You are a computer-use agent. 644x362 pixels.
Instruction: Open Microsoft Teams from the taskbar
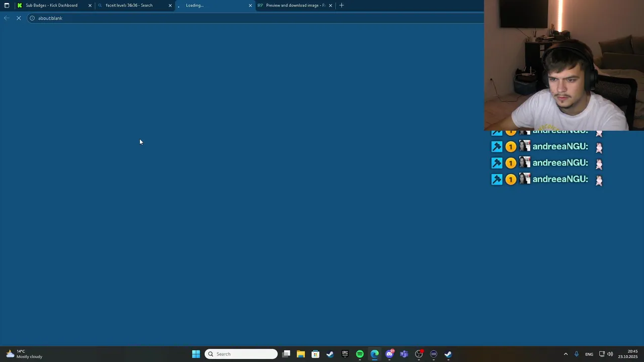pyautogui.click(x=404, y=354)
